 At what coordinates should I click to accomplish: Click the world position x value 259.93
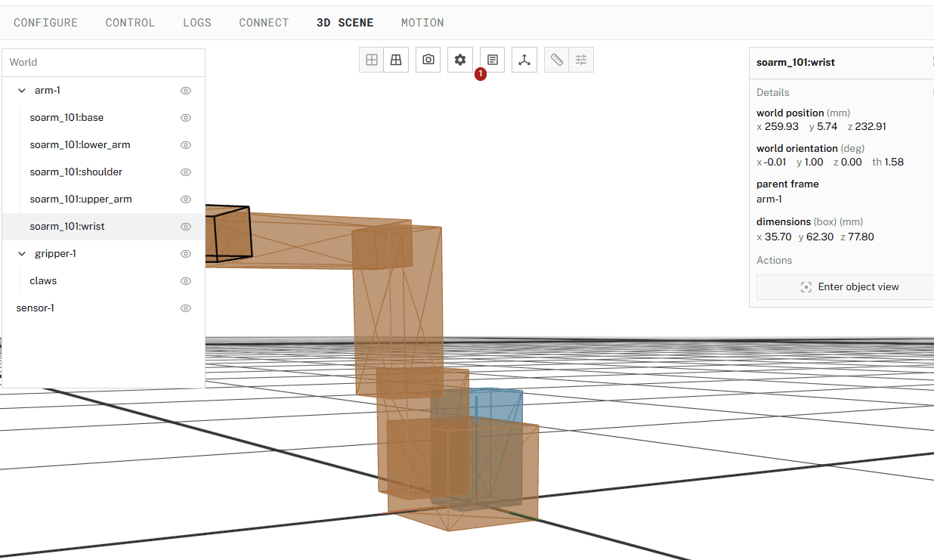pos(781,127)
